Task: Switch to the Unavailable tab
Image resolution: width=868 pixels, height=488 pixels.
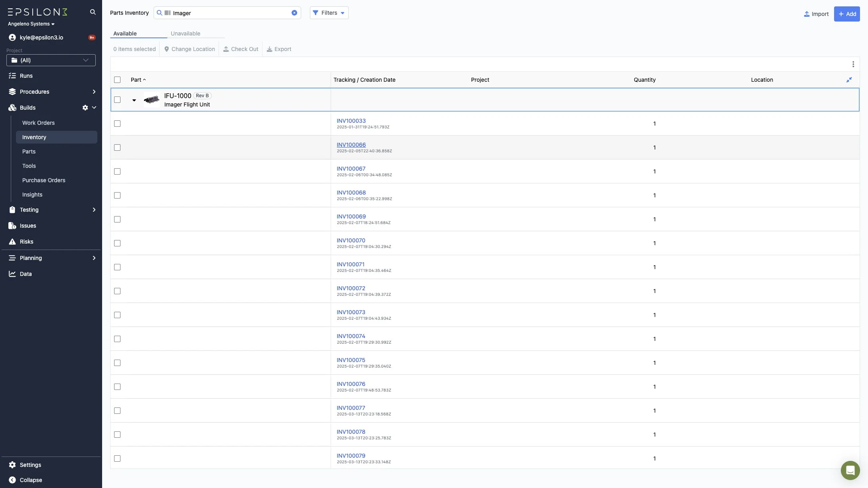Action: [x=185, y=33]
